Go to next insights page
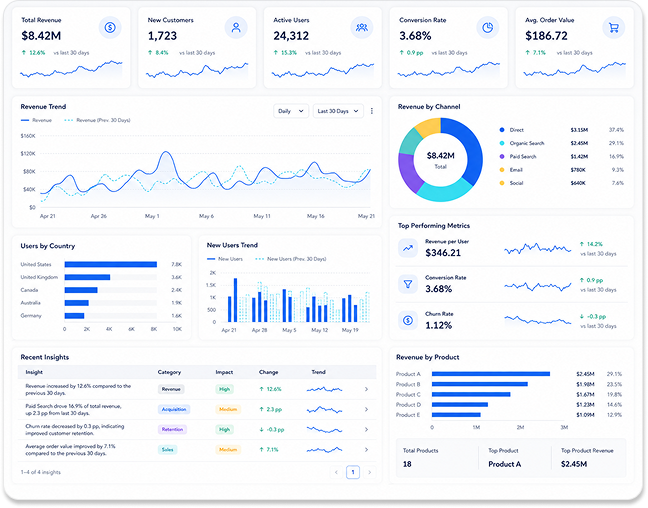Screen dimensions: 648x508 click(369, 472)
